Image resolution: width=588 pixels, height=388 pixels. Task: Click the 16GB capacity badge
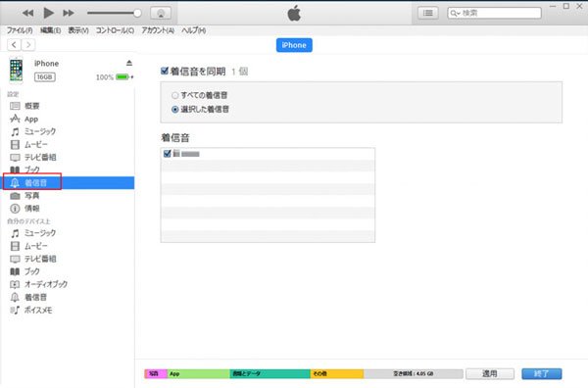coord(45,77)
